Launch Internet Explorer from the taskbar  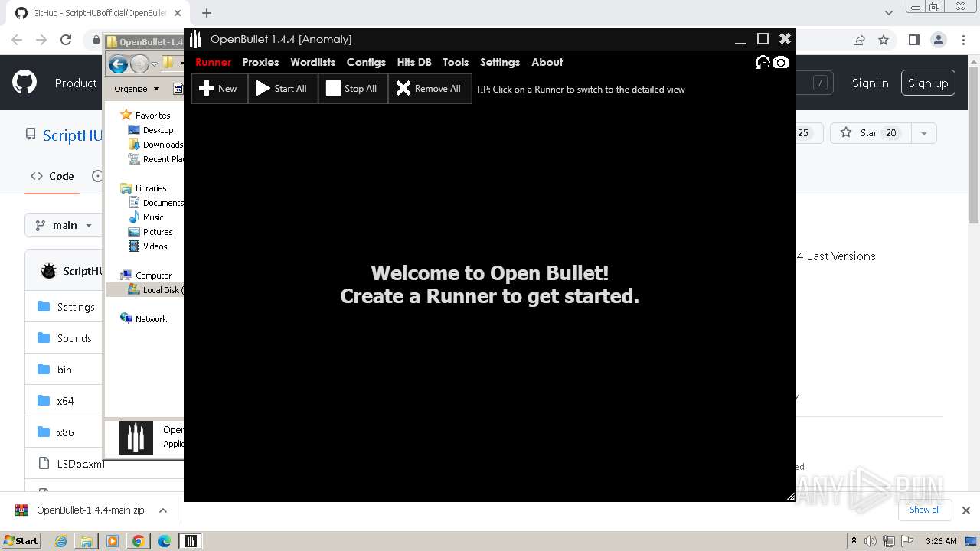(x=60, y=541)
